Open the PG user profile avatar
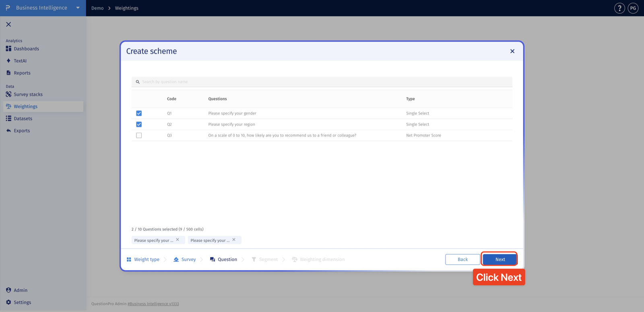644x312 pixels. (x=633, y=8)
